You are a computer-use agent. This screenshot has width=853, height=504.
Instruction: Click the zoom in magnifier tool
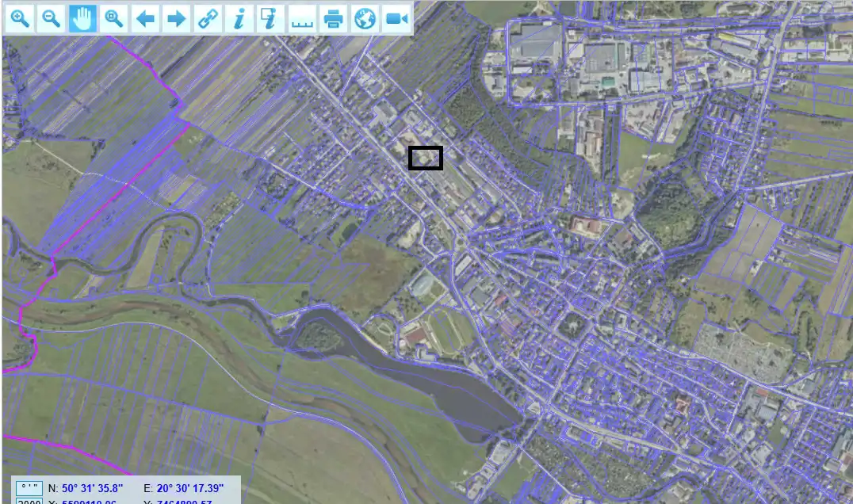(21, 18)
